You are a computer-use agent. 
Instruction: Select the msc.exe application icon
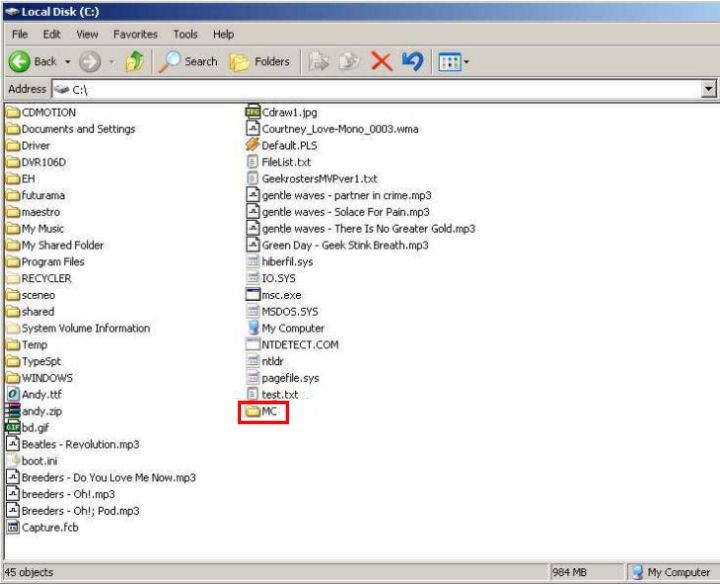tap(253, 295)
